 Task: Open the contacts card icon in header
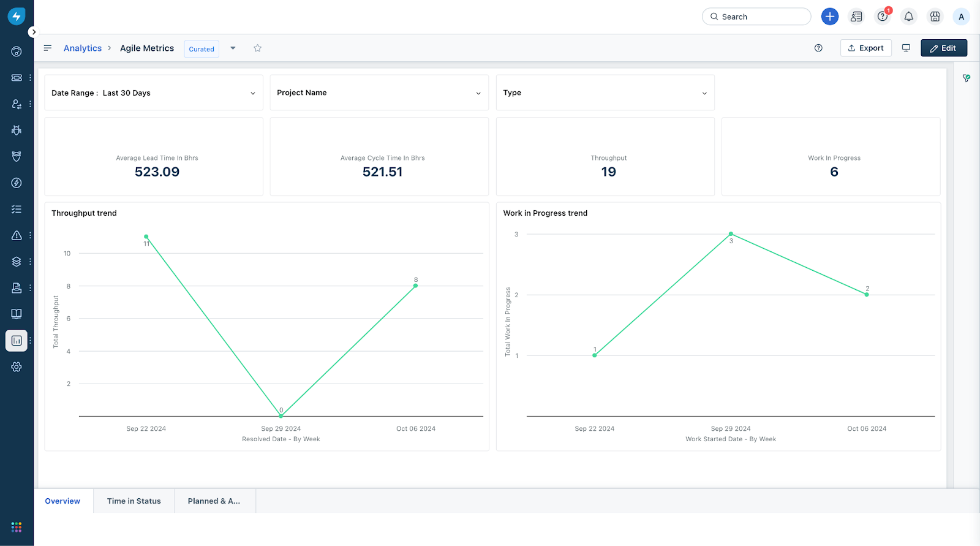pos(856,17)
